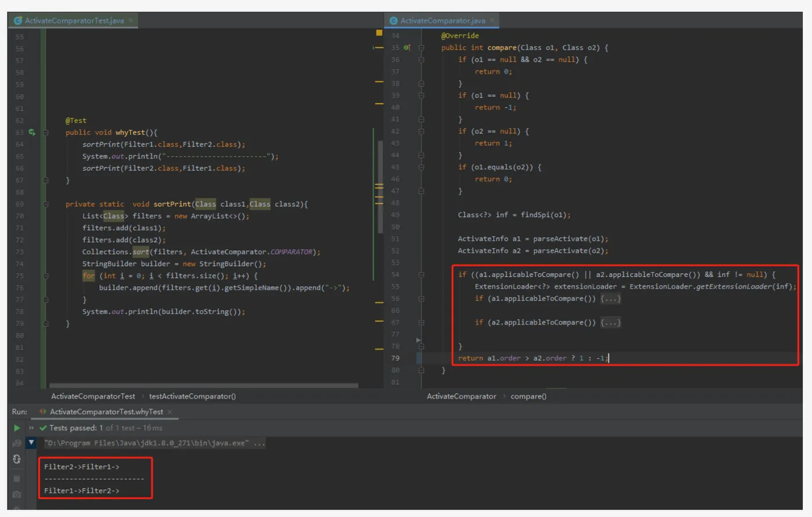The height and width of the screenshot is (517, 812).
Task: Collapse the if block fold at line 36
Action: [422, 60]
